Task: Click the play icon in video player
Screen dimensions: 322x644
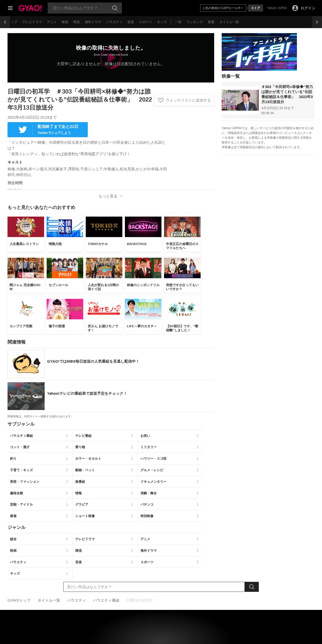Action: click(x=111, y=58)
